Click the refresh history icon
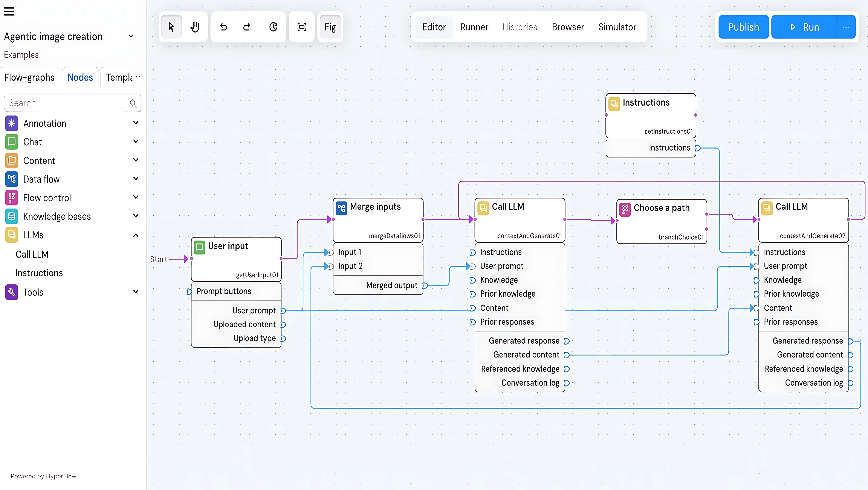This screenshot has height=490, width=868. (x=273, y=27)
